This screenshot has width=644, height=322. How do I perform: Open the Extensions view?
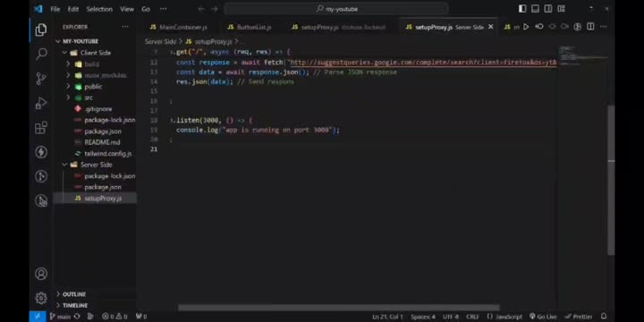pos(41,128)
